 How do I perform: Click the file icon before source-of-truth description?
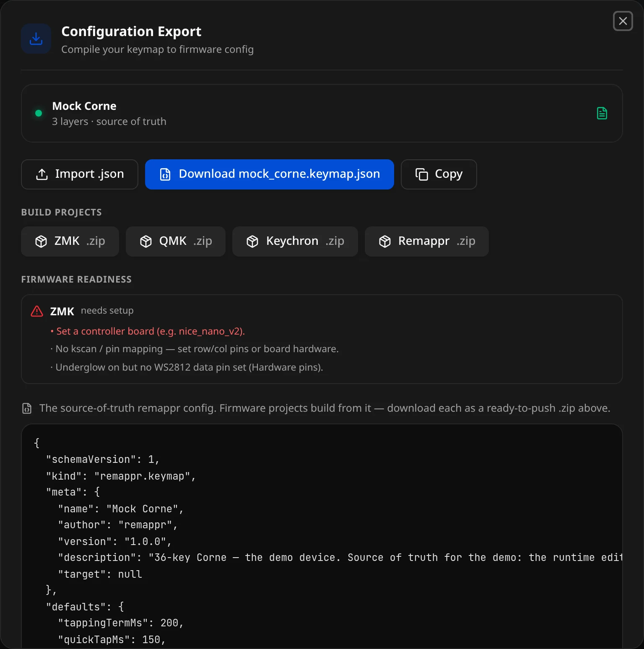[x=27, y=408]
